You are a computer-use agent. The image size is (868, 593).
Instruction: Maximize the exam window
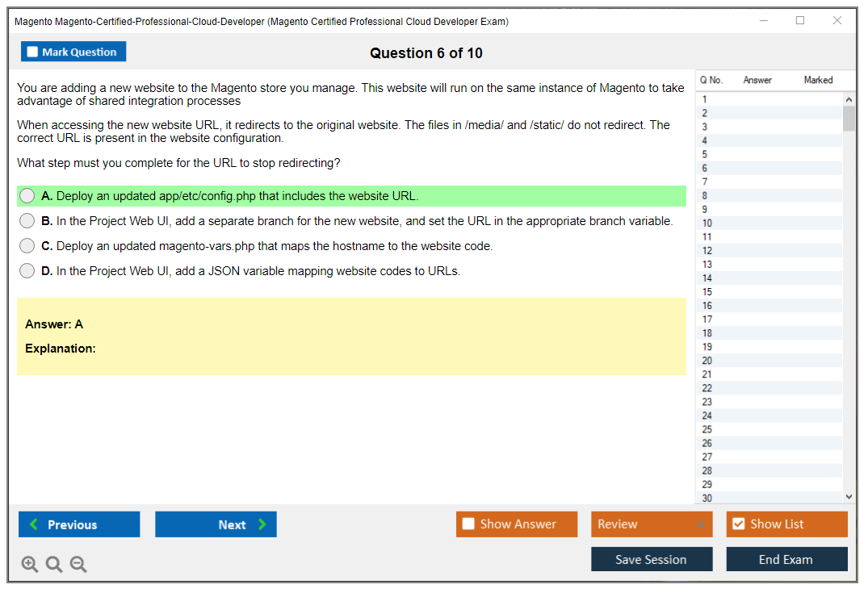800,21
